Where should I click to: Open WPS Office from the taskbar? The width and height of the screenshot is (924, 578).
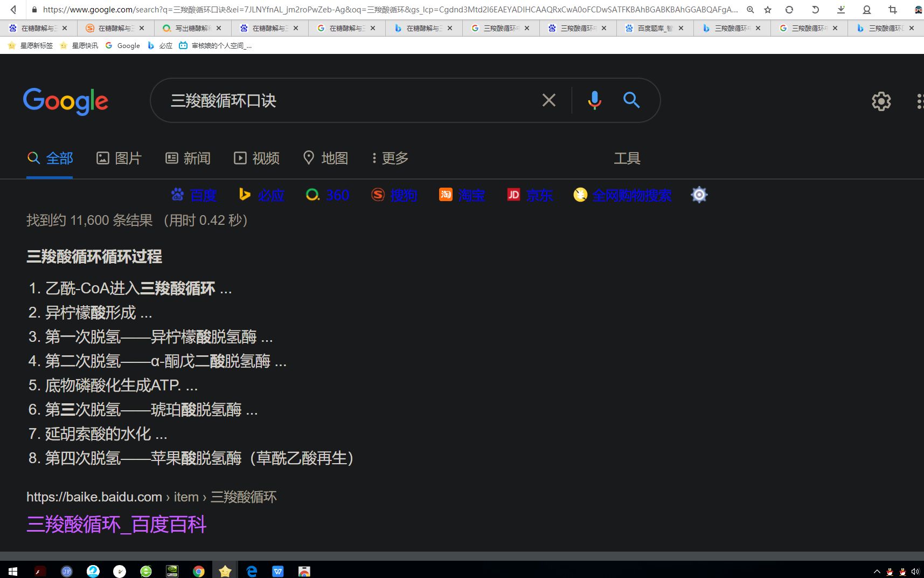coord(278,571)
